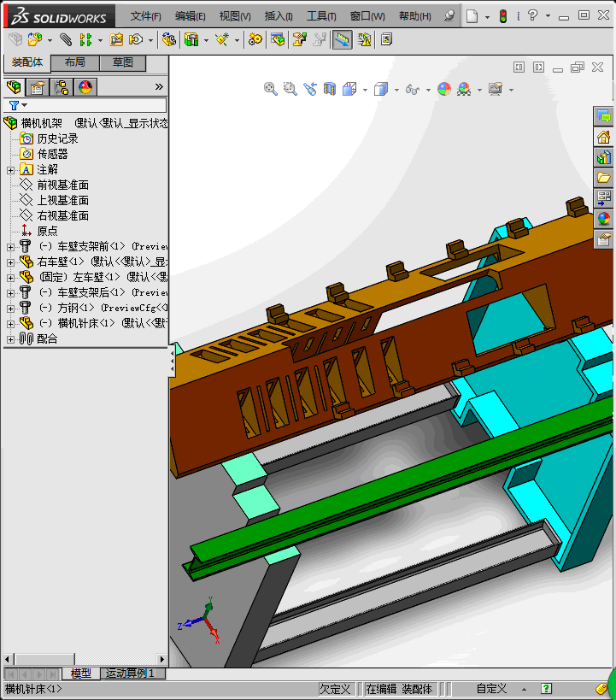Select the Mate paperclip tool
Viewport: 616px width, 700px height.
coord(66,39)
